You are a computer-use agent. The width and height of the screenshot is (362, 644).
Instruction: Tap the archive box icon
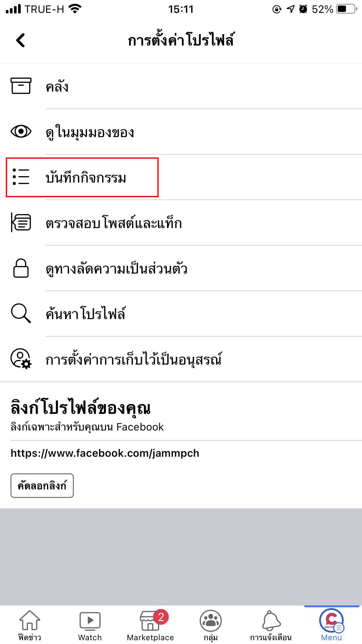21,86
